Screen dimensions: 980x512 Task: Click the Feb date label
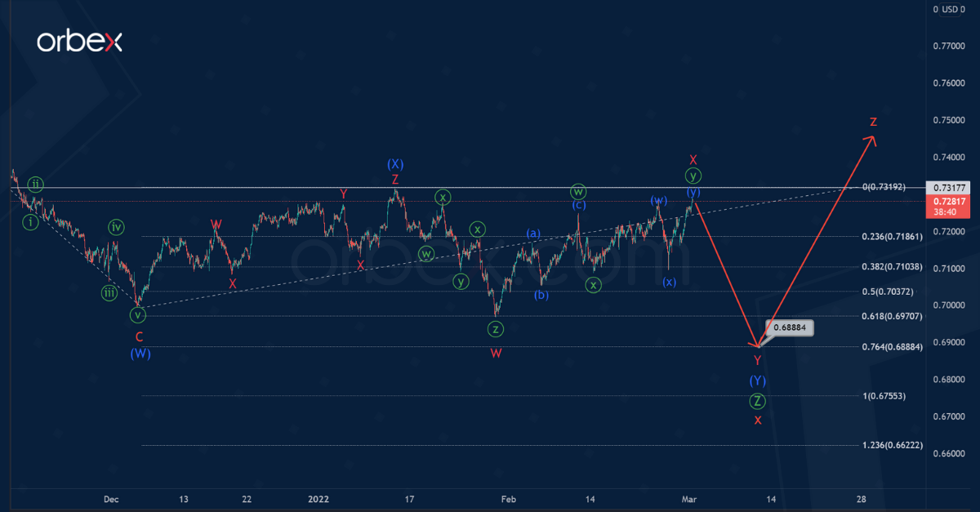508,499
